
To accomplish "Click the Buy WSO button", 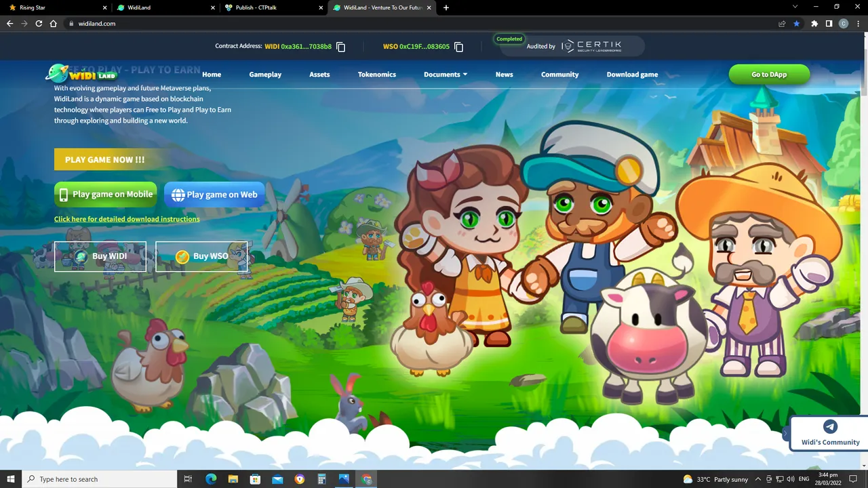I will click(201, 256).
